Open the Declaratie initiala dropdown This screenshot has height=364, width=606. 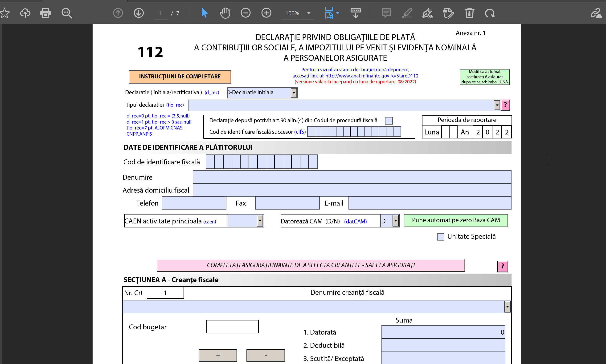(294, 93)
